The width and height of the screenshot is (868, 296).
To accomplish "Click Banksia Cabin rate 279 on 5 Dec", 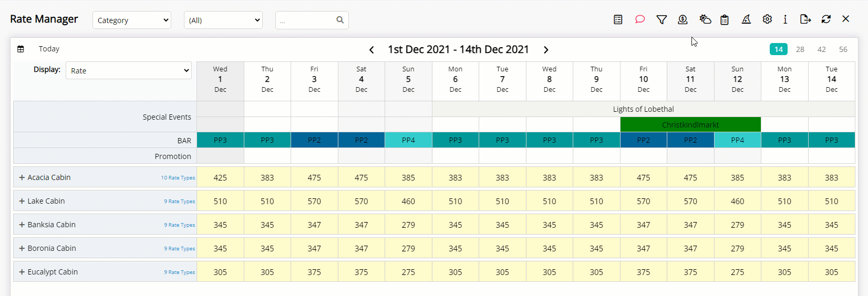I will 408,225.
